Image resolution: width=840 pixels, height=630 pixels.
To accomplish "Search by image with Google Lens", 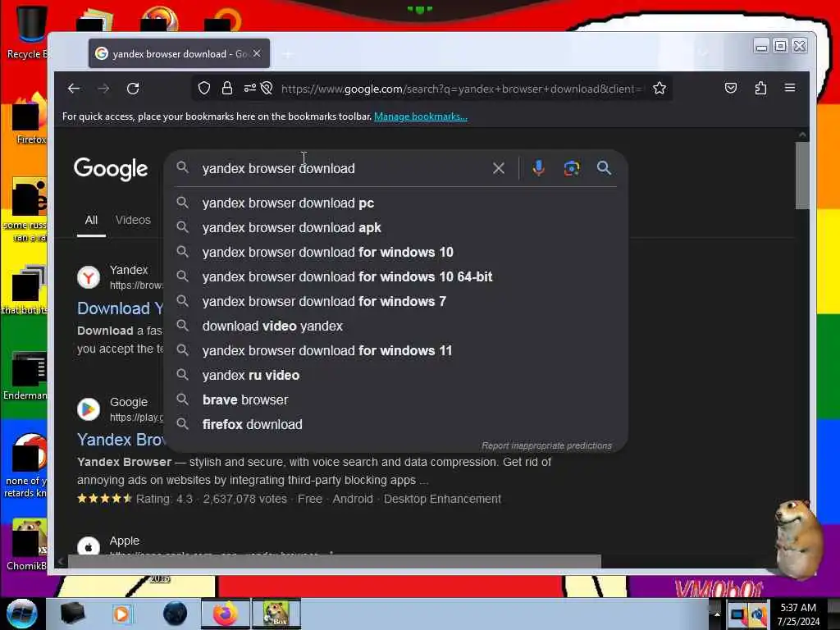I will click(x=572, y=168).
